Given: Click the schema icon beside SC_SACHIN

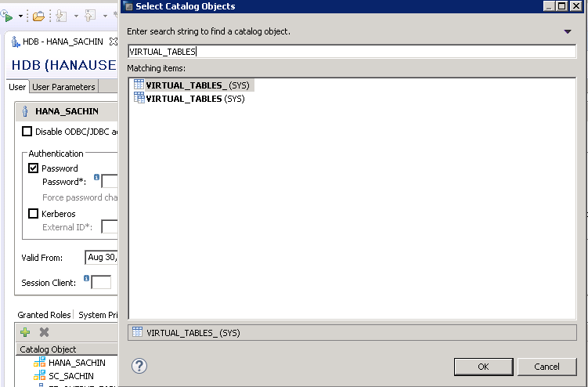Looking at the screenshot, I should pyautogui.click(x=39, y=375).
